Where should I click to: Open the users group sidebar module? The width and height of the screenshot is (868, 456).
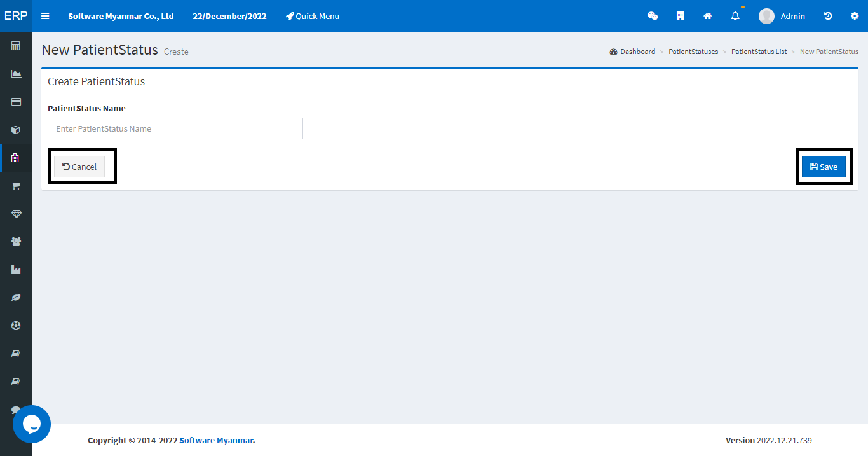pyautogui.click(x=16, y=242)
